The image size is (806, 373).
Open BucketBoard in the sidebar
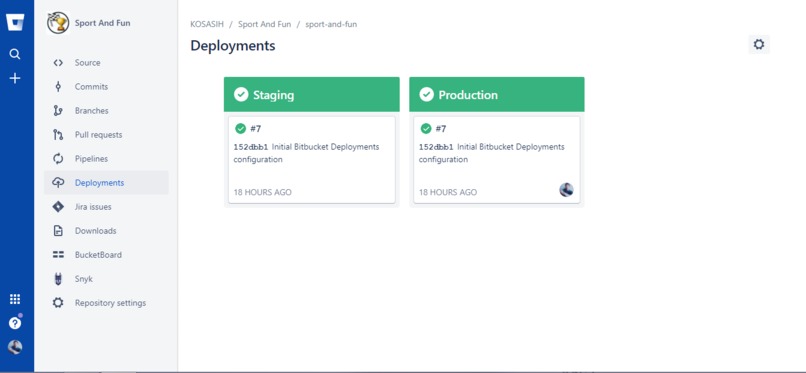pos(106,255)
